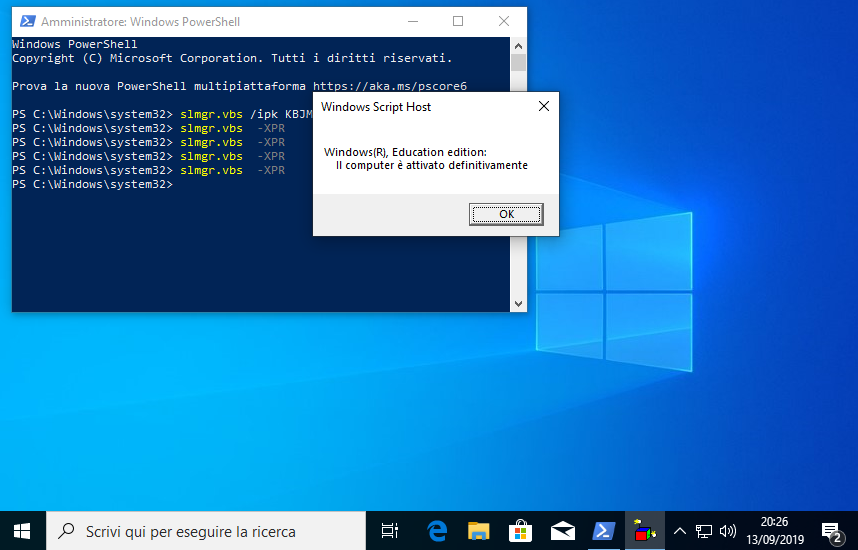Maximize the PowerShell window
The height and width of the screenshot is (550, 858).
pyautogui.click(x=458, y=21)
